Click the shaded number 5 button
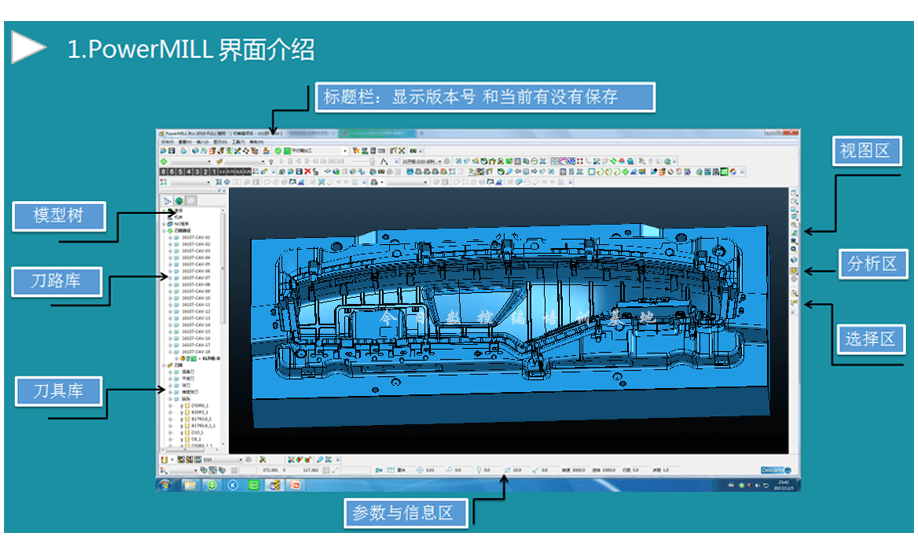 pyautogui.click(x=180, y=171)
